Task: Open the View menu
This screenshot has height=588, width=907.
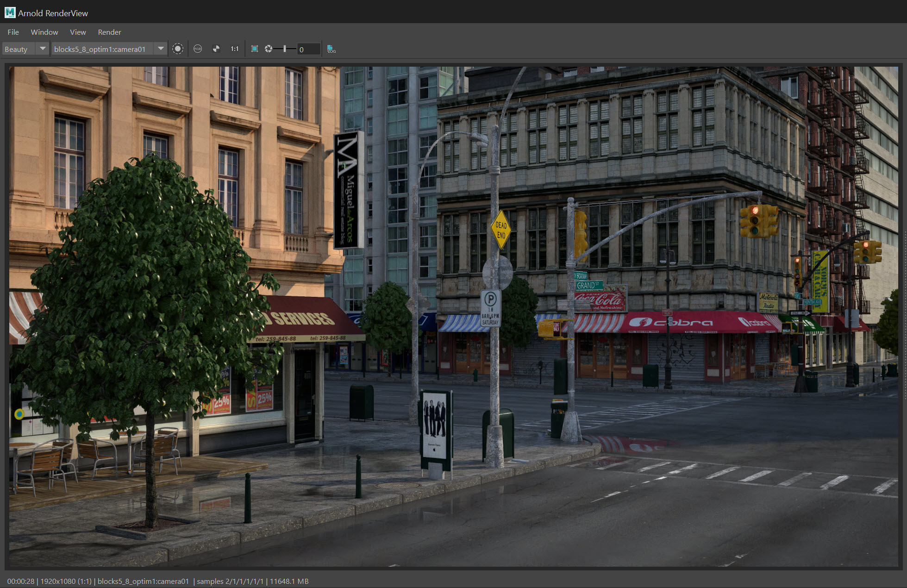Action: coord(78,32)
